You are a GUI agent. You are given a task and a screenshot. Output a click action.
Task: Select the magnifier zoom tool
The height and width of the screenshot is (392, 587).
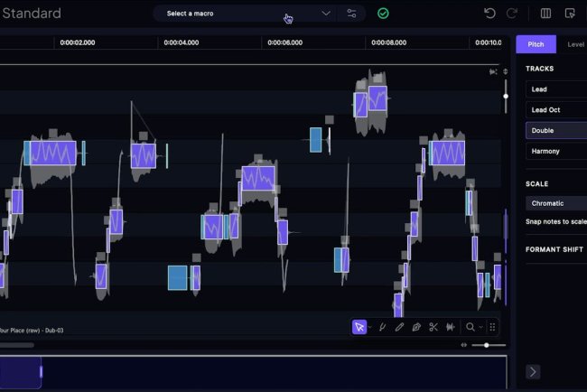[471, 327]
